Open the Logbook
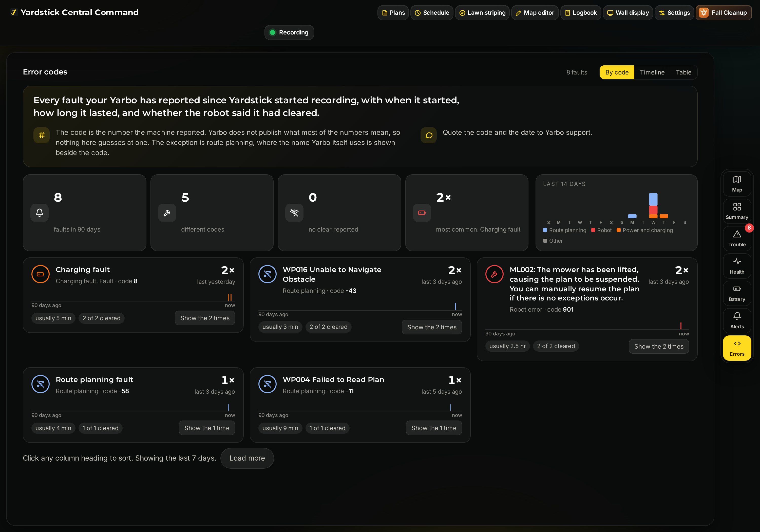This screenshot has height=532, width=760. tap(581, 13)
